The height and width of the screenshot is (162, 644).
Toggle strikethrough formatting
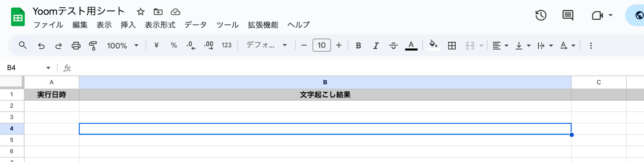tap(393, 46)
